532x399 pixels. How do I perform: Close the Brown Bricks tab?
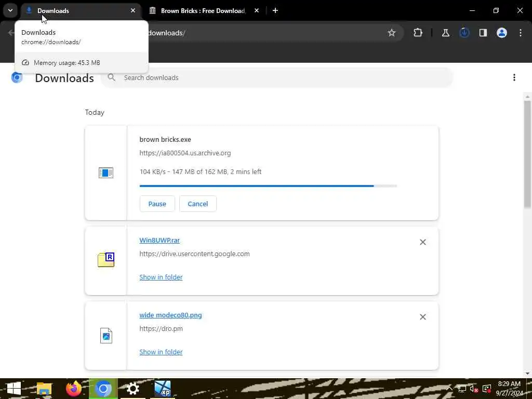(257, 10)
